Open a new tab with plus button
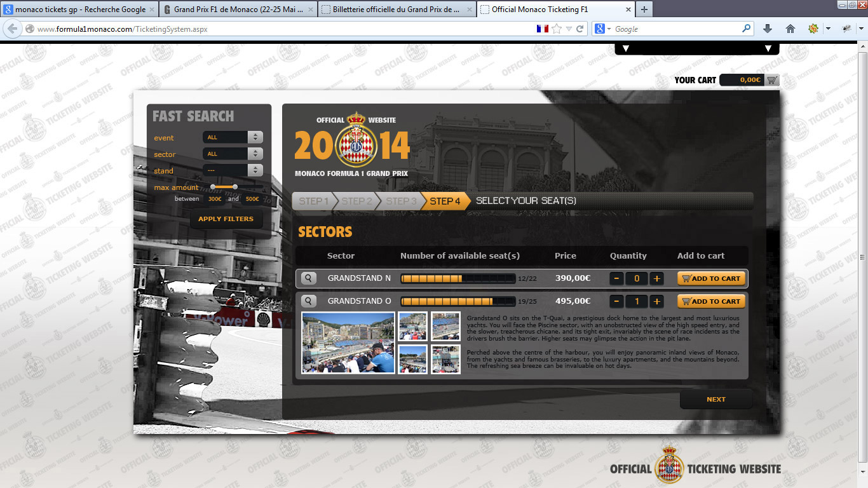 pos(644,10)
